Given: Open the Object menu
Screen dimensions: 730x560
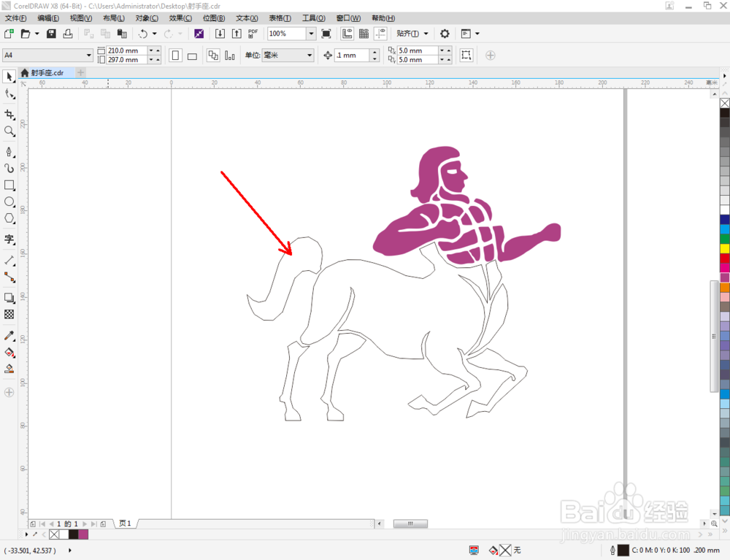Looking at the screenshot, I should (x=147, y=18).
